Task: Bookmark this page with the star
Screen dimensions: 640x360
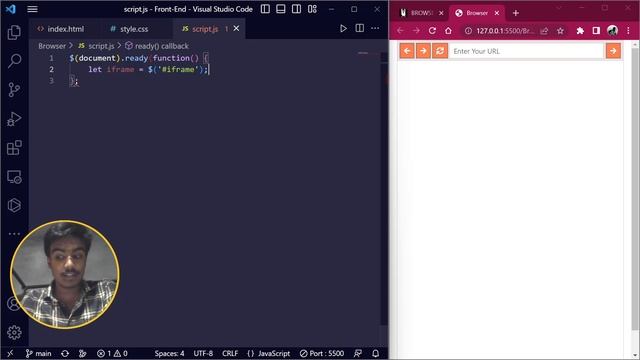Action: click(x=560, y=31)
